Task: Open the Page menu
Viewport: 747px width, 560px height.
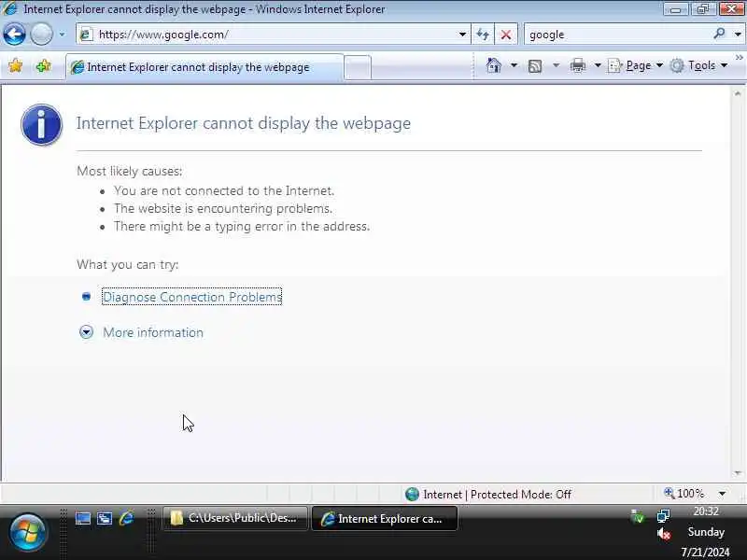Action: (x=636, y=65)
